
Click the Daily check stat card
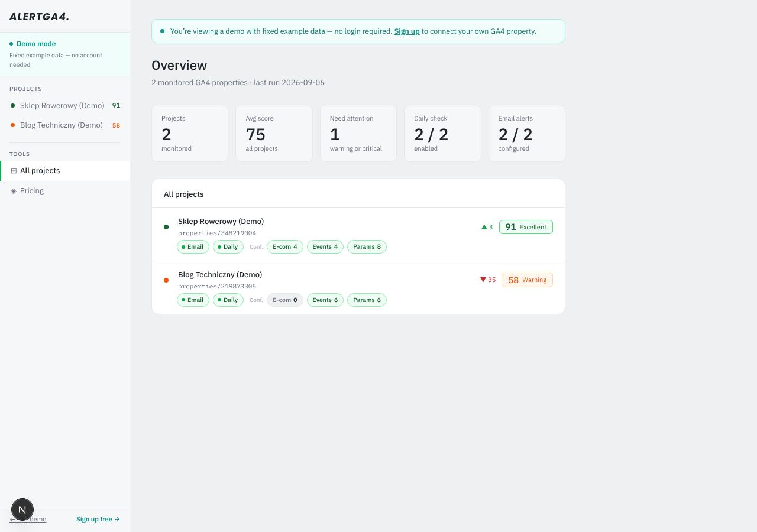(442, 134)
